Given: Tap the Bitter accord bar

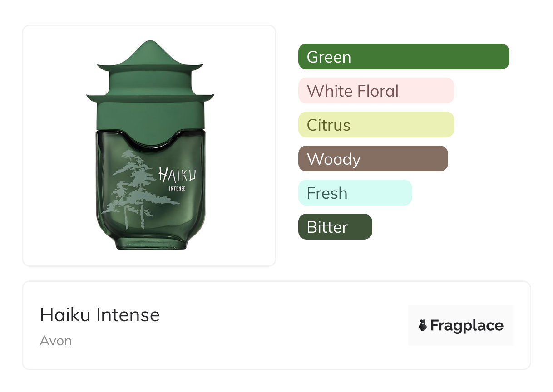Looking at the screenshot, I should [335, 227].
